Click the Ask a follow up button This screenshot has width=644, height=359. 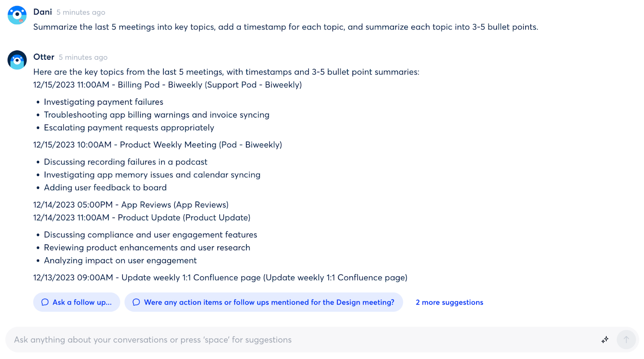tap(76, 302)
